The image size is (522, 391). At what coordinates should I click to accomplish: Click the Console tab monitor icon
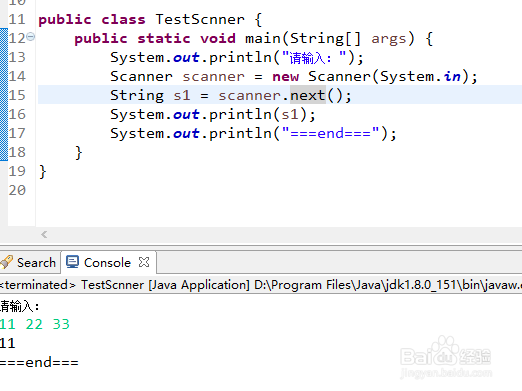(72, 262)
